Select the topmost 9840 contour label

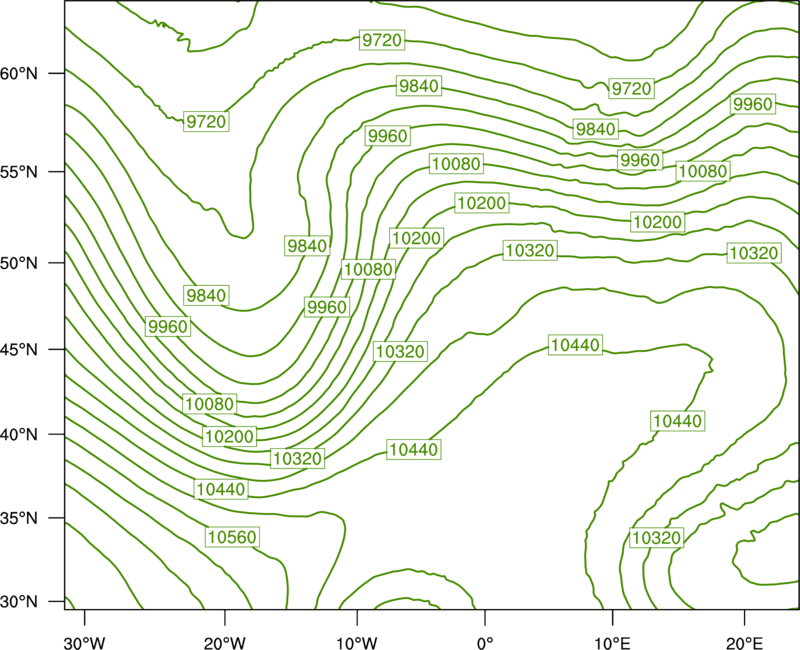point(419,86)
